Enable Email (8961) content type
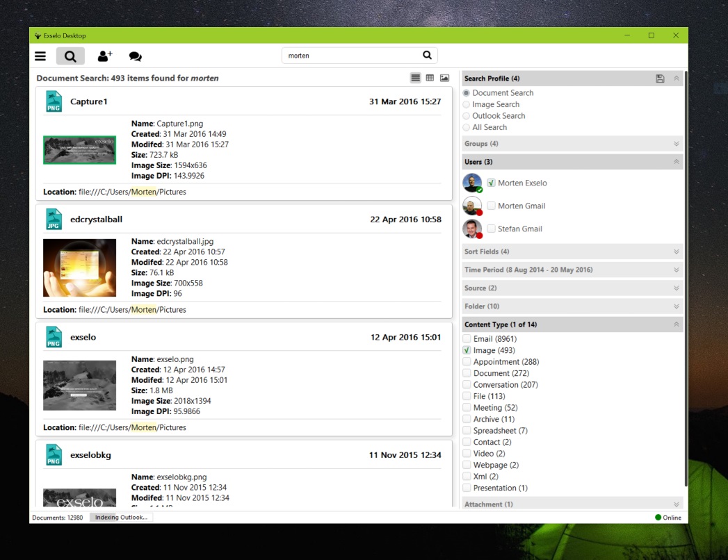This screenshot has width=728, height=560. [467, 338]
